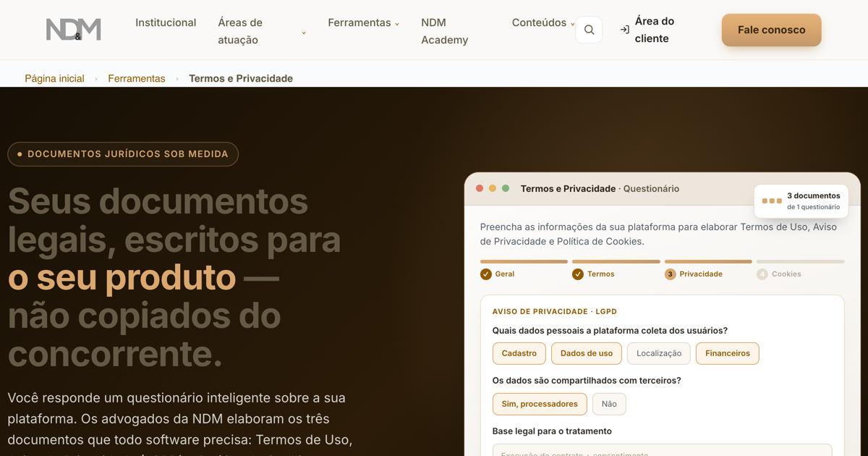Go to Ferramentas breadcrumb

point(137,78)
